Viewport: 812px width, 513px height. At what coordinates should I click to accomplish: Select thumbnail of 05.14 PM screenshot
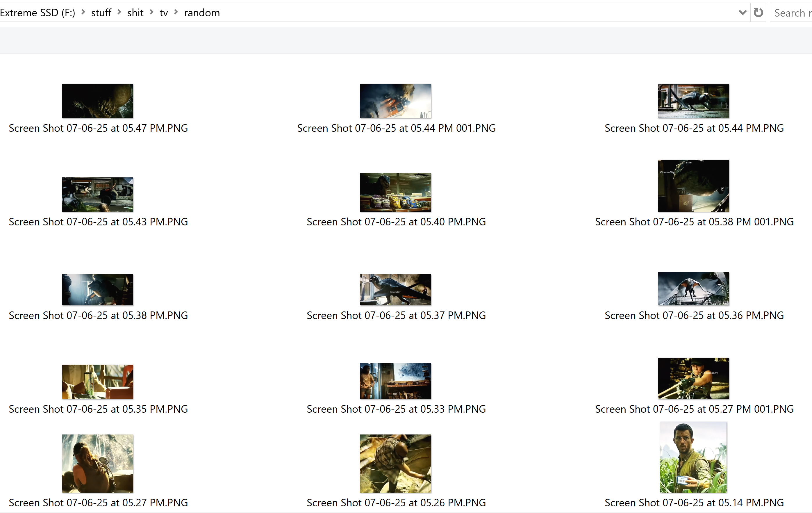pyautogui.click(x=693, y=457)
